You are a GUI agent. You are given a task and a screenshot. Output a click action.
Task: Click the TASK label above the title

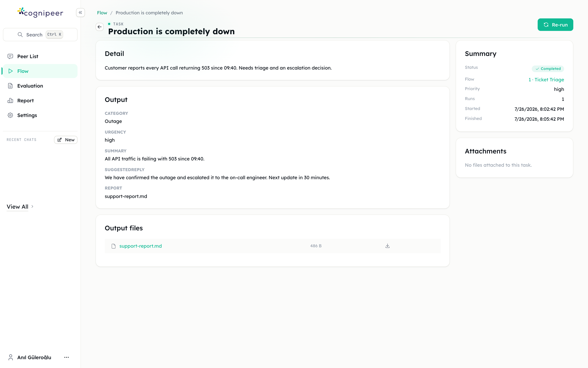pyautogui.click(x=118, y=24)
